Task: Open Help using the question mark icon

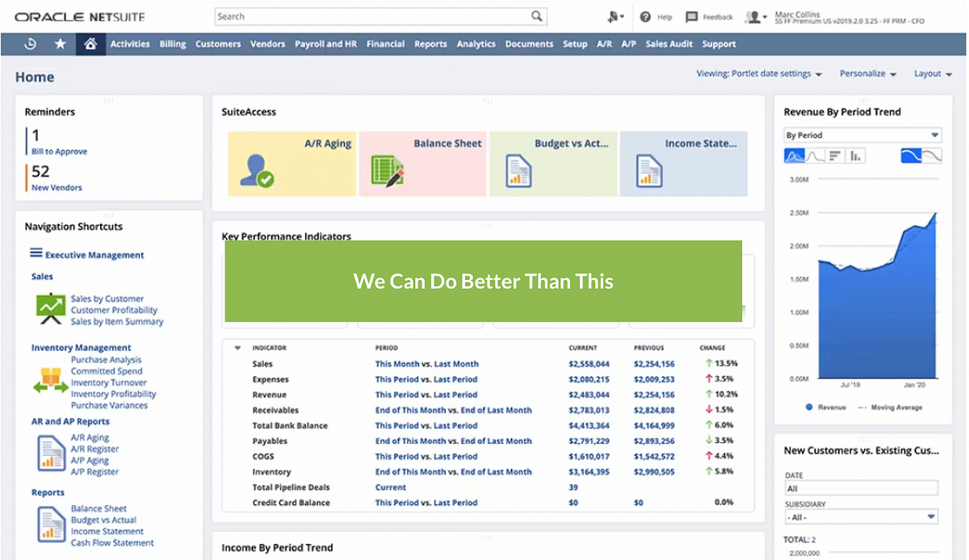Action: pyautogui.click(x=644, y=17)
